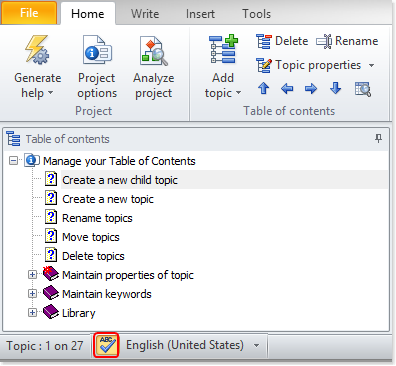
Task: Click the question icon beside Move topics
Action: tap(51, 236)
